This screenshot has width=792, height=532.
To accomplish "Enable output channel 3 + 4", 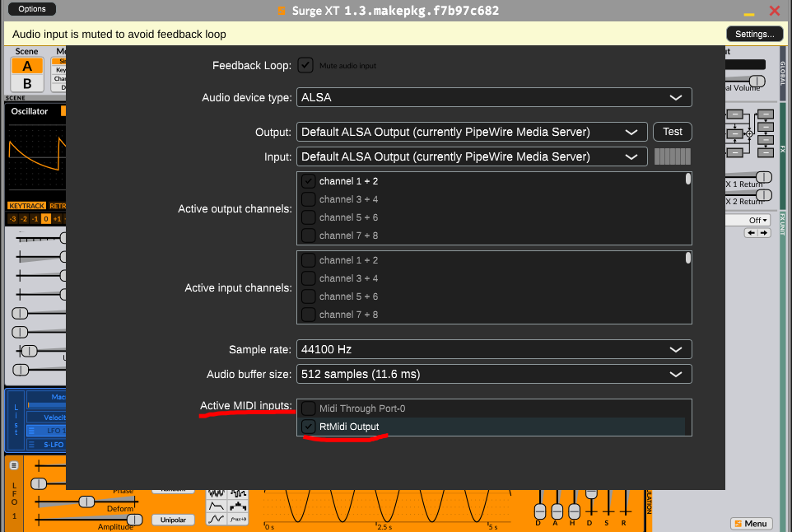I will [308, 199].
